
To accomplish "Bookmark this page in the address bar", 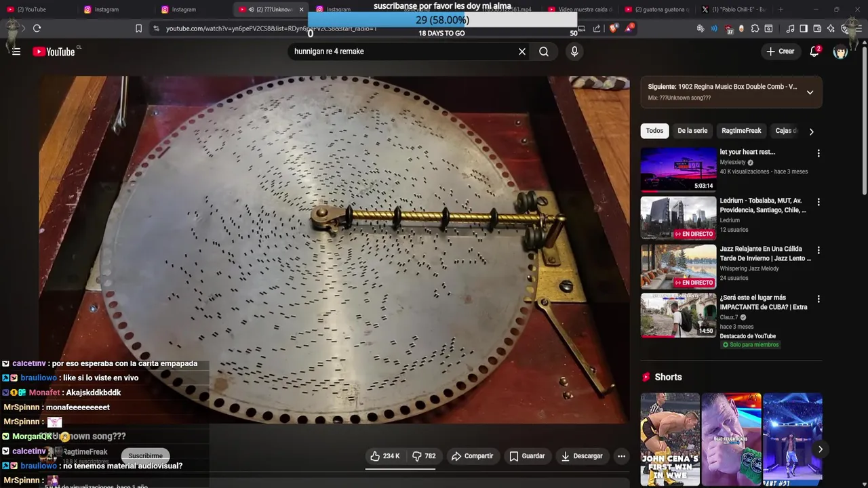I will (138, 28).
